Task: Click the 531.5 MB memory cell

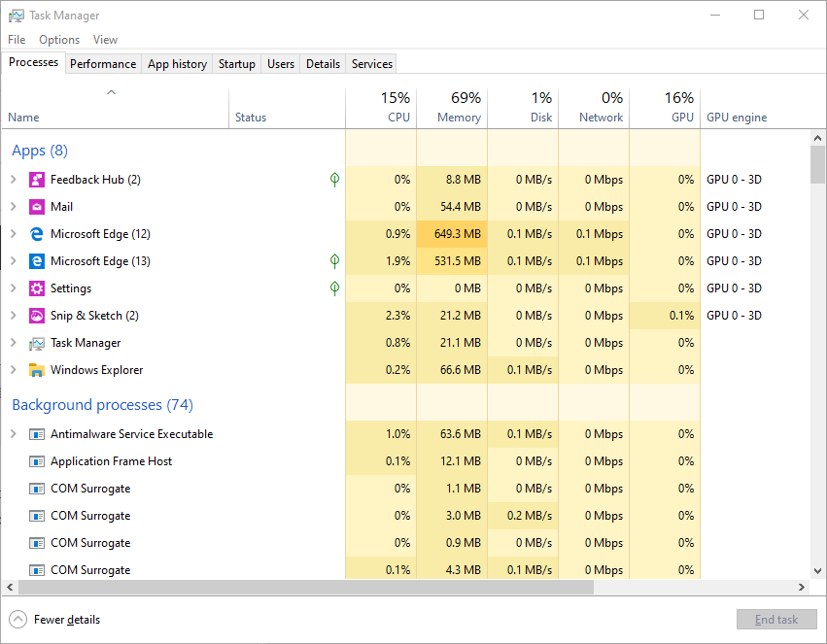Action: [x=452, y=261]
